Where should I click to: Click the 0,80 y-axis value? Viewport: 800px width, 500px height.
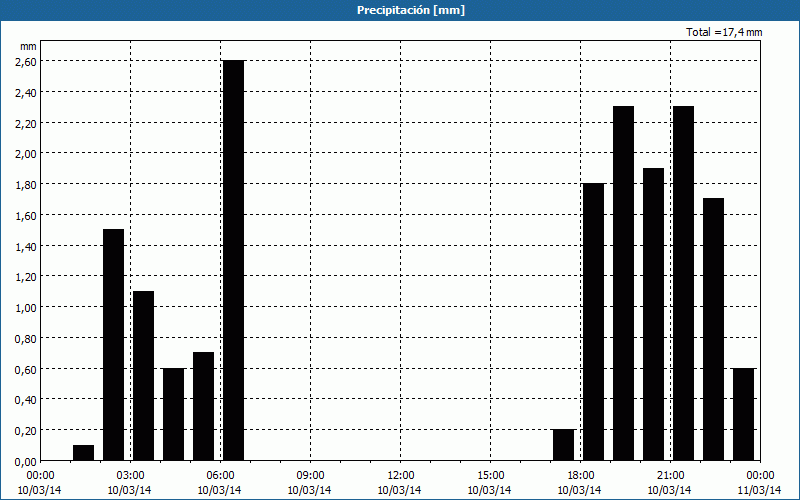pos(26,338)
